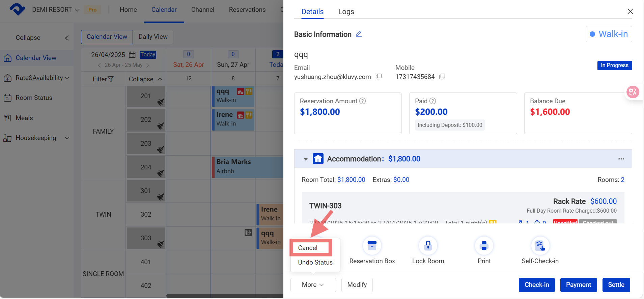
Task: Open the Reservation Box icon
Action: click(x=372, y=246)
